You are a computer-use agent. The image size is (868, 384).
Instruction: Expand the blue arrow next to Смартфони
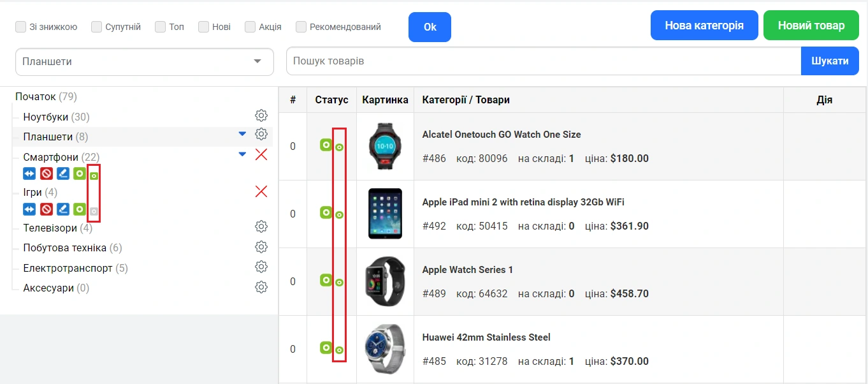coord(242,154)
